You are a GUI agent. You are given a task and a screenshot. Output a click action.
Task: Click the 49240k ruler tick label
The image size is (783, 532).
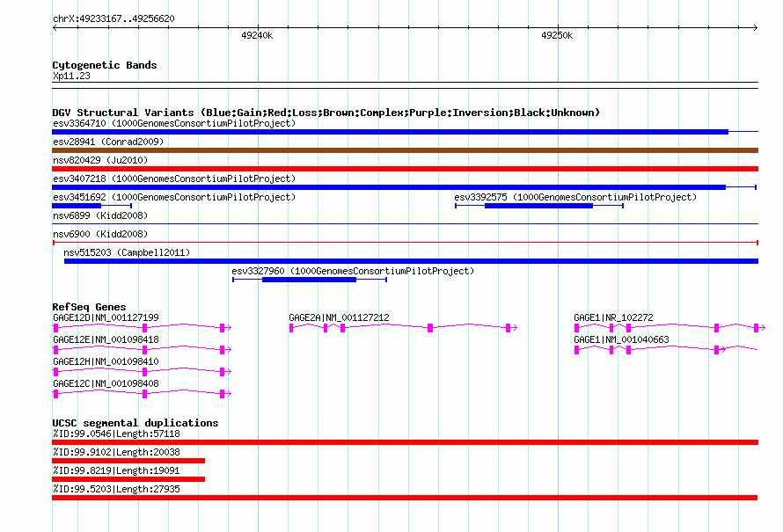pos(257,35)
